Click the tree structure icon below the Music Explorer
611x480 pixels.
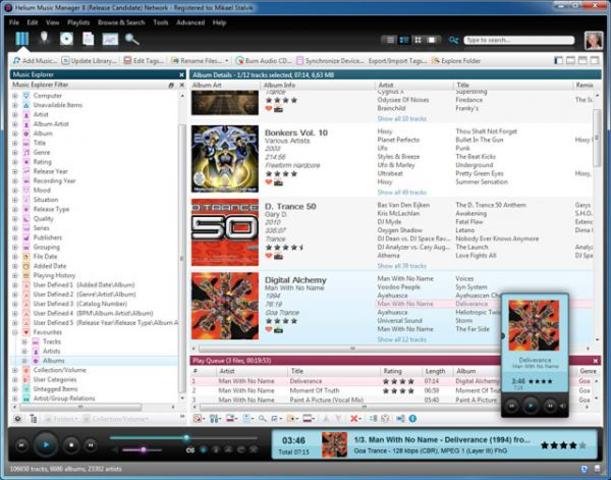34,419
